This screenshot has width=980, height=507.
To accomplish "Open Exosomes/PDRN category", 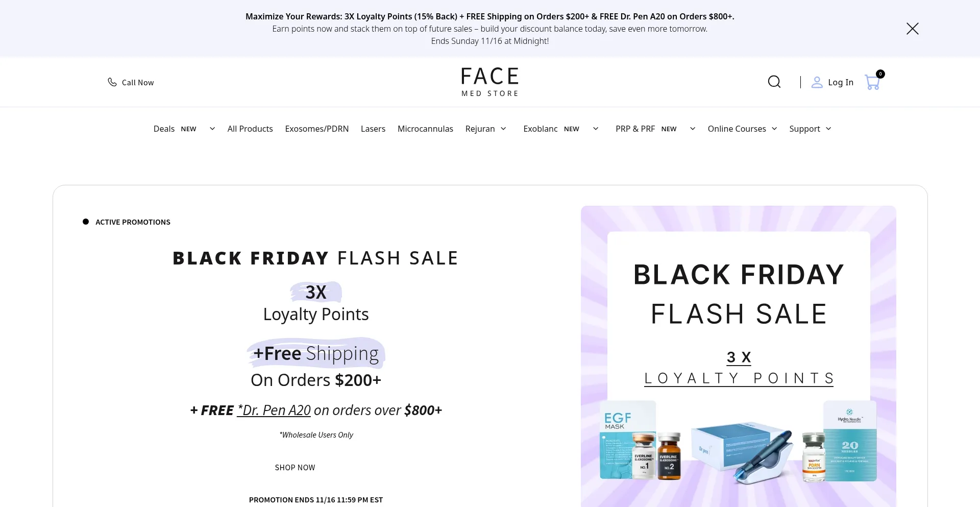I will (x=316, y=129).
